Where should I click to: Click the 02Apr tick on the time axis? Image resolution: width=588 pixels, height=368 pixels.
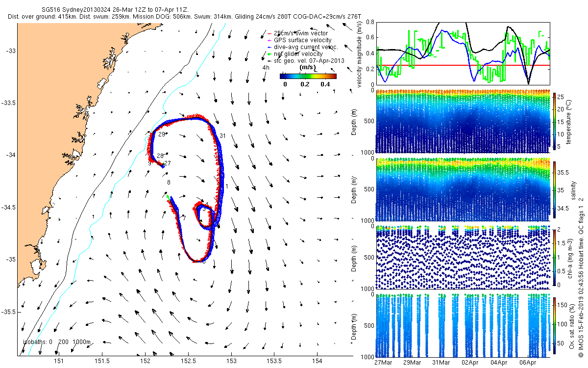pos(470,363)
